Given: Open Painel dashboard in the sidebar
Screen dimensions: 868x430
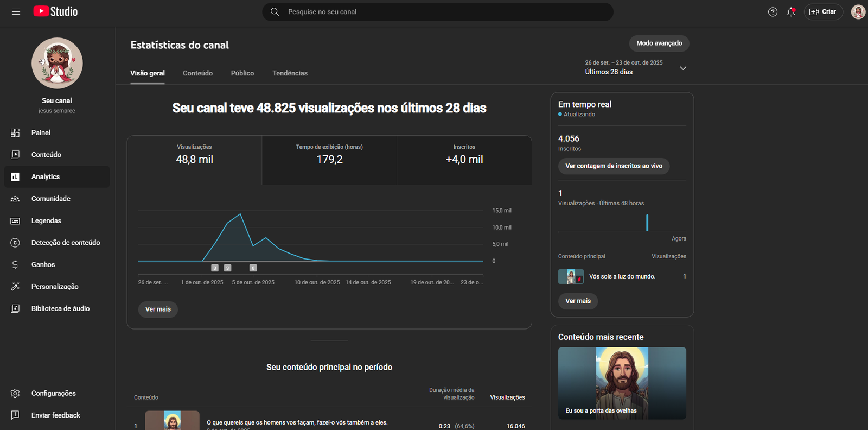Looking at the screenshot, I should 41,132.
